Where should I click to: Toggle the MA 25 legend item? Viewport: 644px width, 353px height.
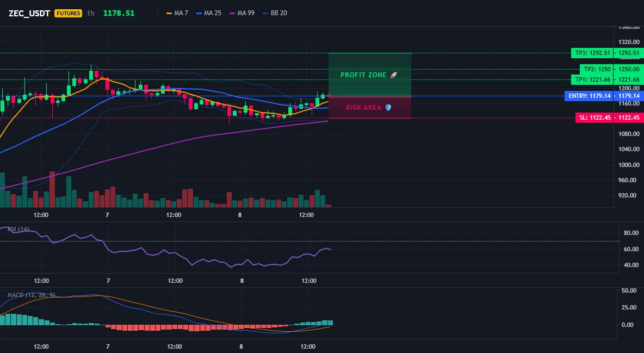(x=209, y=13)
